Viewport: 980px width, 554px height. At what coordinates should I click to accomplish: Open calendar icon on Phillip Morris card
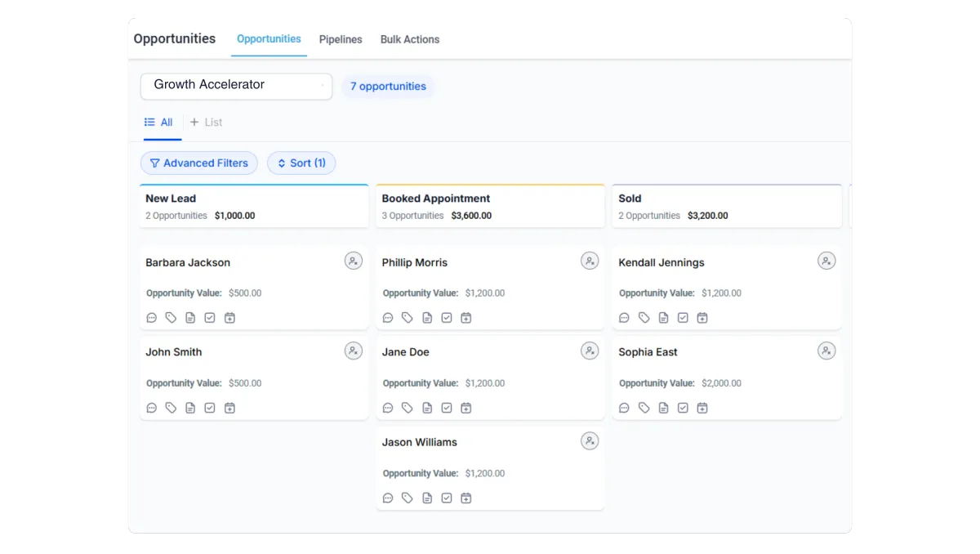(x=466, y=318)
